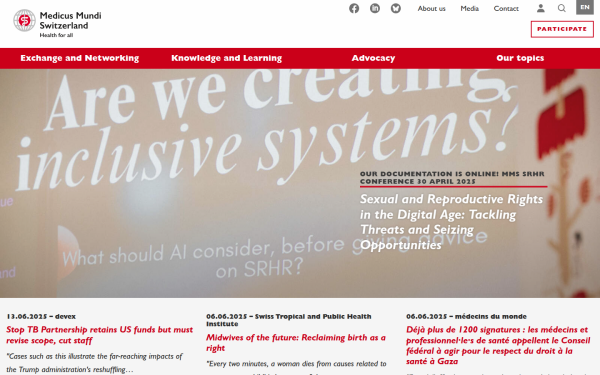Click the Medicus Mundi Switzerland name text
This screenshot has width=600, height=375.
tap(70, 21)
